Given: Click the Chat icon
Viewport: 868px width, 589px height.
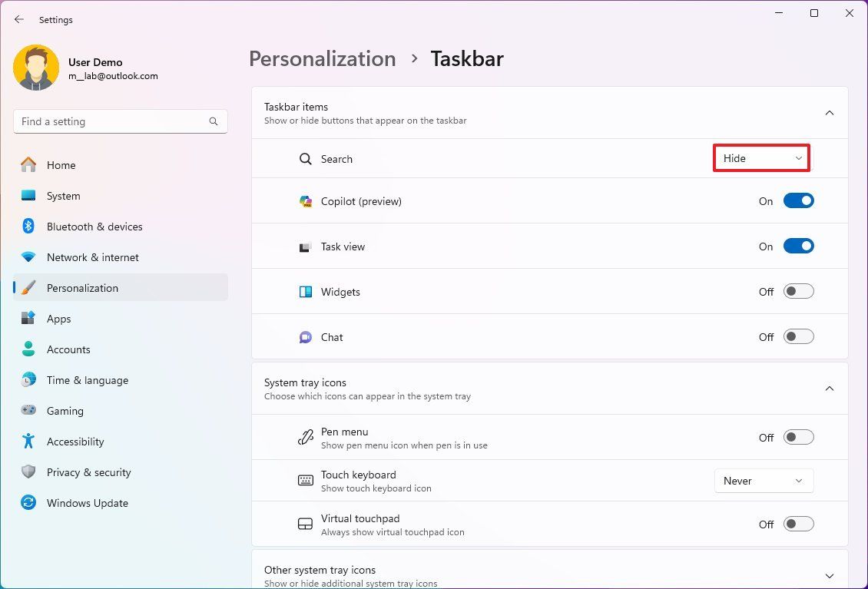Looking at the screenshot, I should 306,336.
